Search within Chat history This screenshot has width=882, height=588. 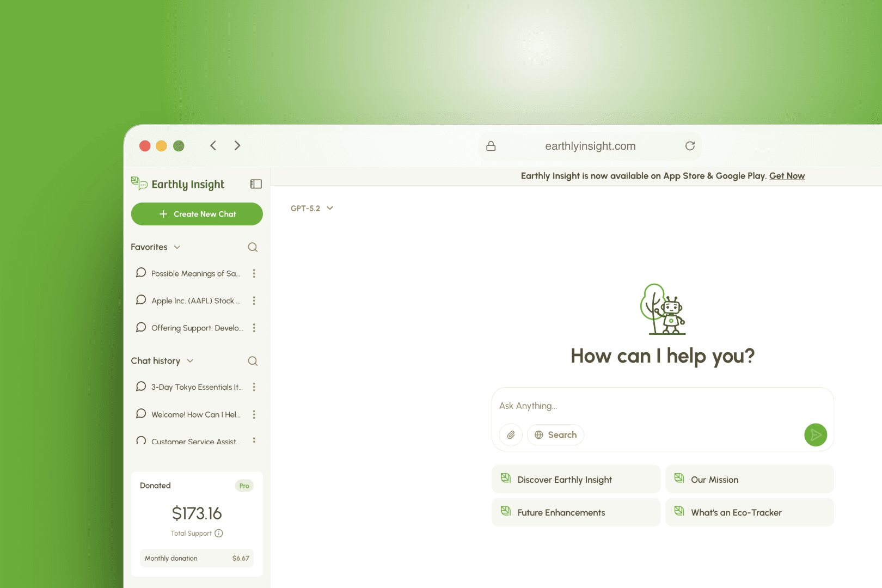click(x=253, y=361)
